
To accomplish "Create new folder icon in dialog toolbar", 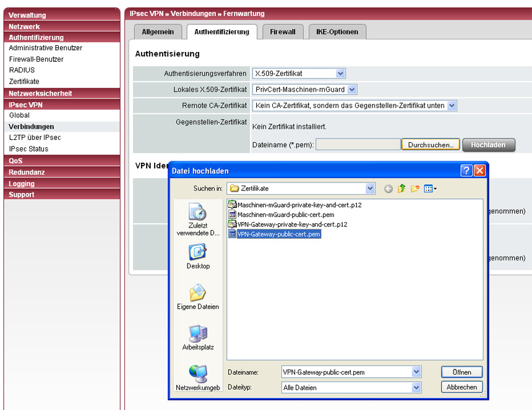I will point(415,189).
